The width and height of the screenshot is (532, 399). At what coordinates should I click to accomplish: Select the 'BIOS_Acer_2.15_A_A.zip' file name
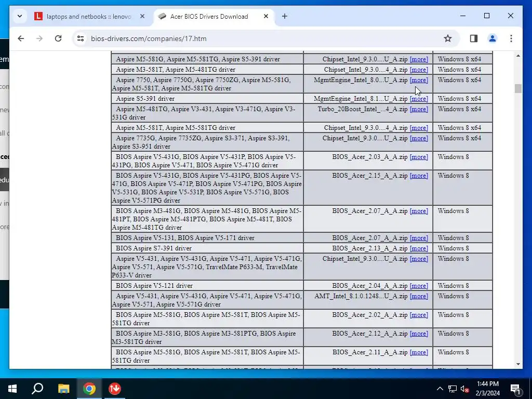370,176
